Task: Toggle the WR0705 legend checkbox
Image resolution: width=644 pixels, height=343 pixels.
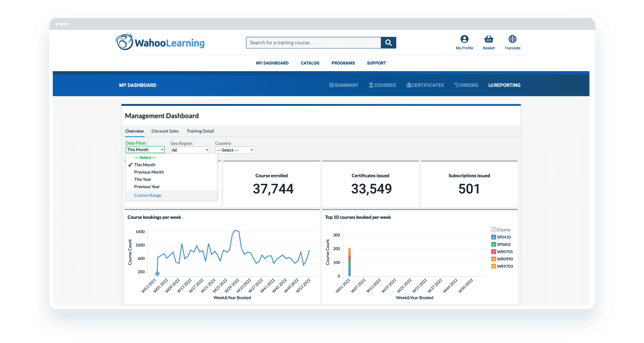Action: tap(493, 252)
